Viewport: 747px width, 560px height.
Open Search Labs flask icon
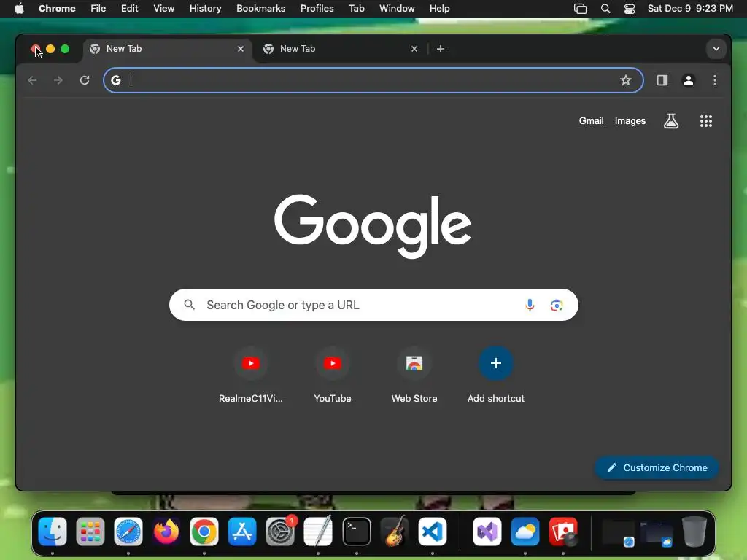671,121
